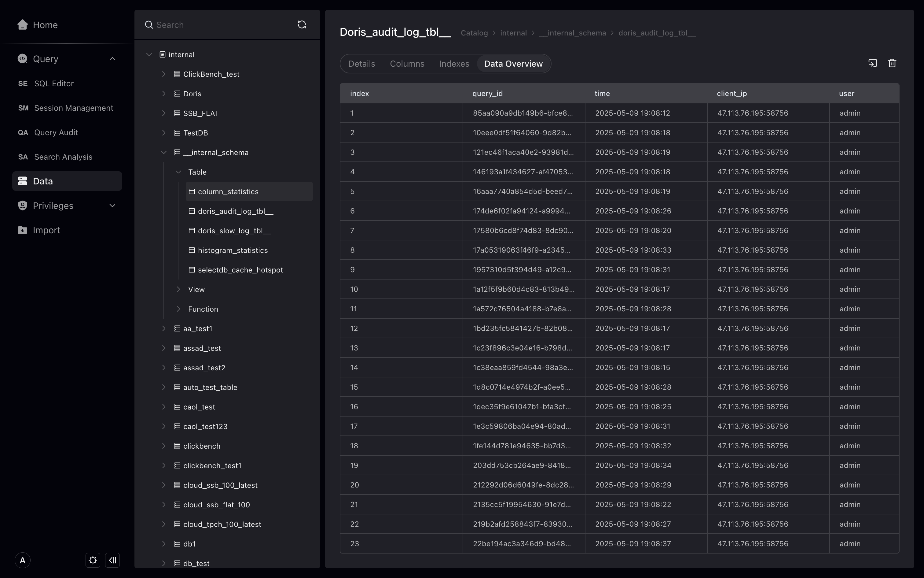Screen dimensions: 924x578
Task: Click the export icon above the table
Action: [x=872, y=63]
